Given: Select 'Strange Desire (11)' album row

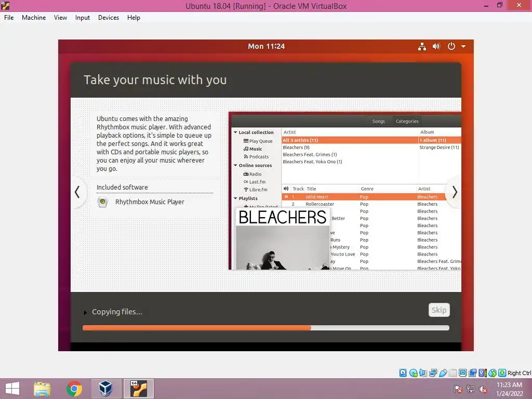Looking at the screenshot, I should click(x=439, y=147).
